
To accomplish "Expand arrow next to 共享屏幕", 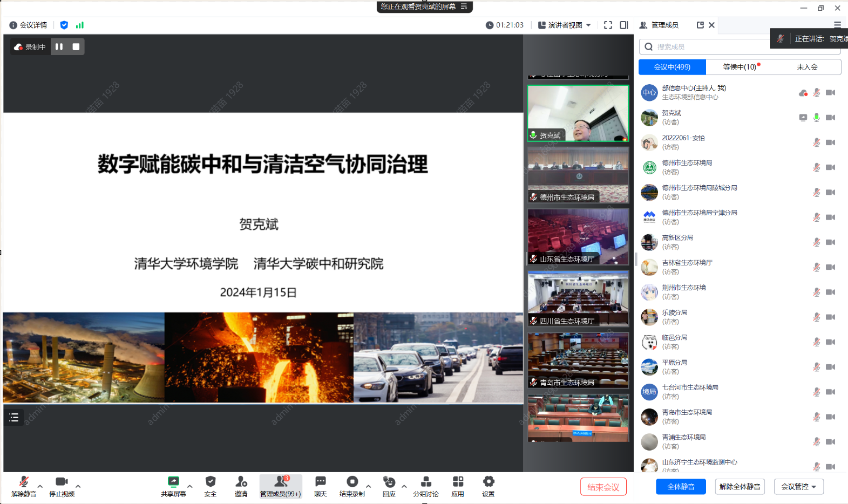I will click(x=190, y=486).
